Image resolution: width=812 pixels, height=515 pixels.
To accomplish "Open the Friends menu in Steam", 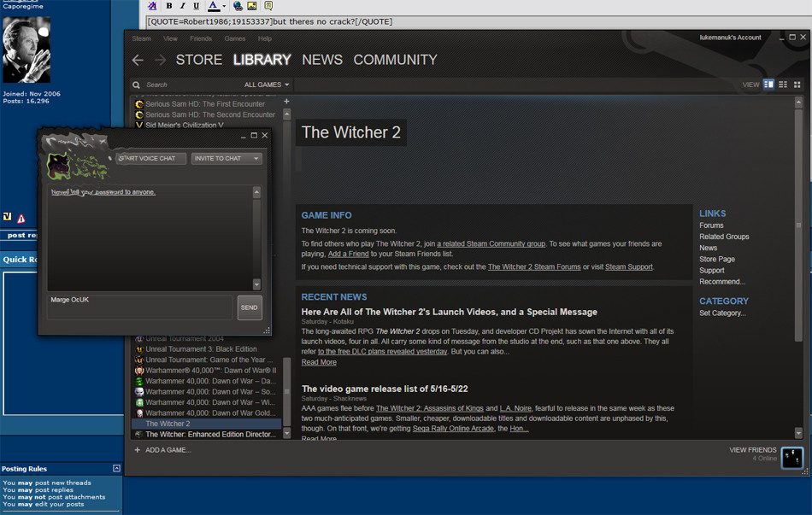I will [201, 38].
